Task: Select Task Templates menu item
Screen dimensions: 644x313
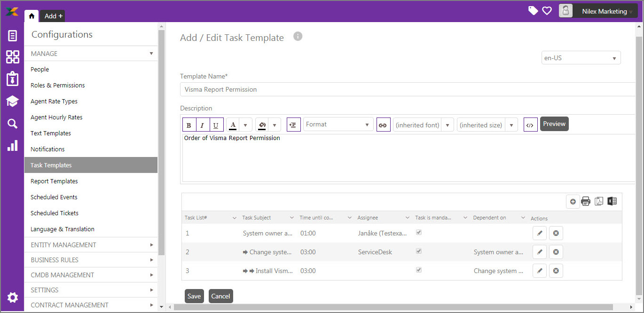Action: coord(91,165)
